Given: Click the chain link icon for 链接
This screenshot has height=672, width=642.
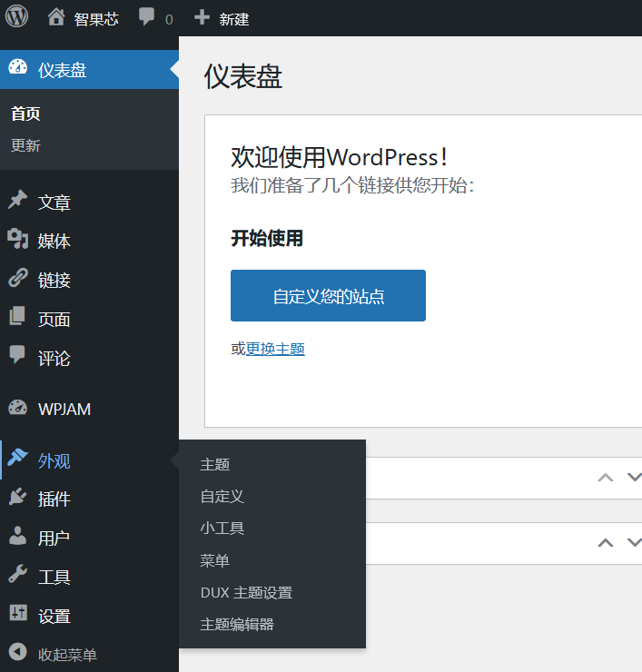Looking at the screenshot, I should point(18,278).
